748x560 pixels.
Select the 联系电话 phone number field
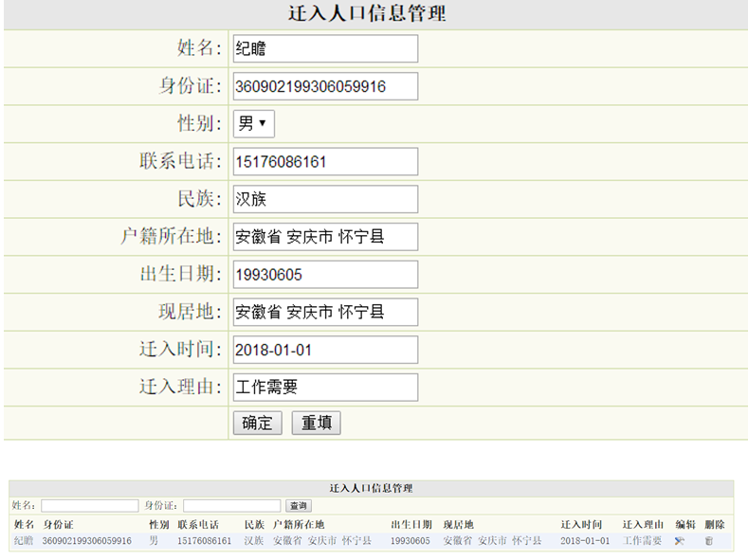click(x=324, y=162)
